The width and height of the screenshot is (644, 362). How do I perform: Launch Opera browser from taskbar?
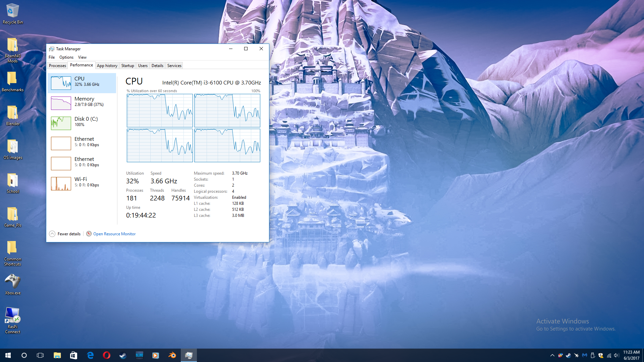tap(106, 355)
